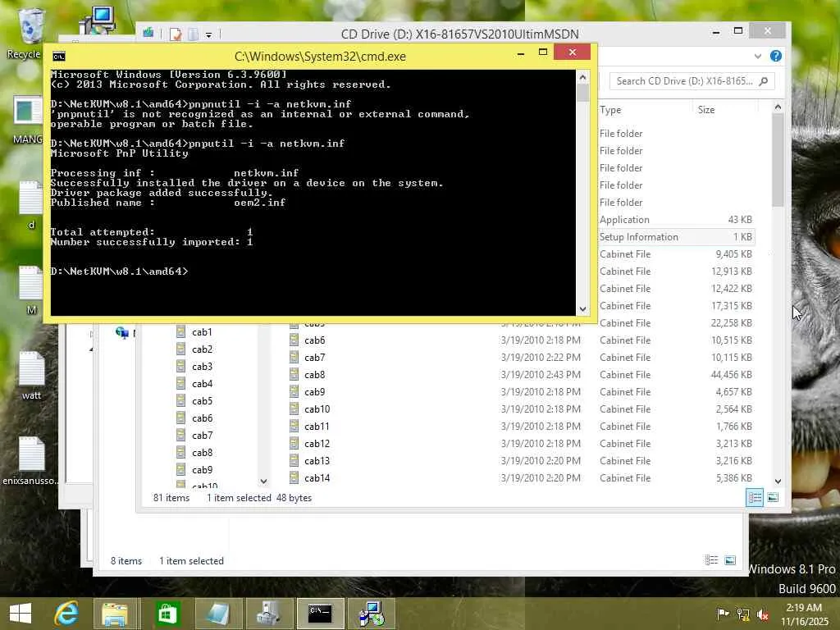Viewport: 840px width, 630px height.
Task: Select cab12 in the file list
Action: coord(317,444)
